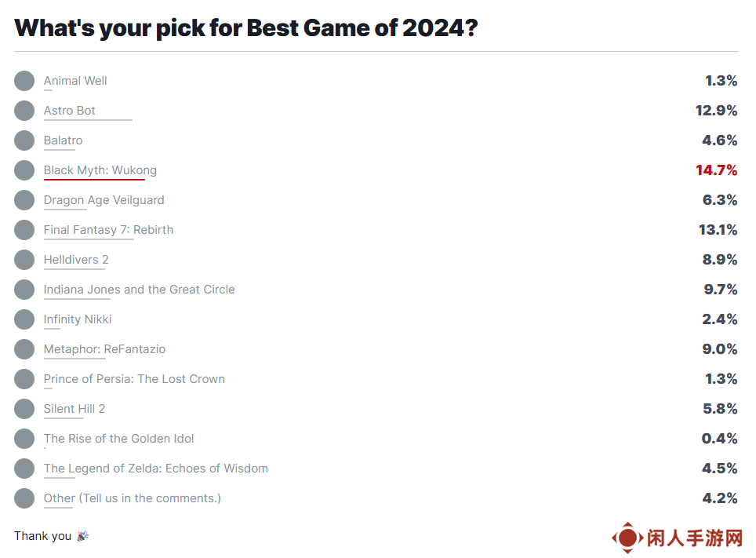Click the red vote bar under Black Myth: Wukong
This screenshot has width=756, height=558.
pyautogui.click(x=94, y=180)
